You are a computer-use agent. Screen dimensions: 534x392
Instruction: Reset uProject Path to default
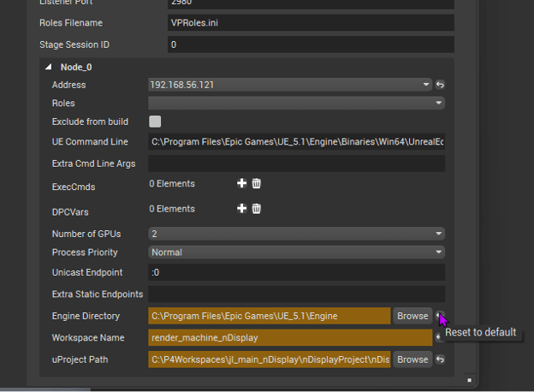click(x=440, y=359)
